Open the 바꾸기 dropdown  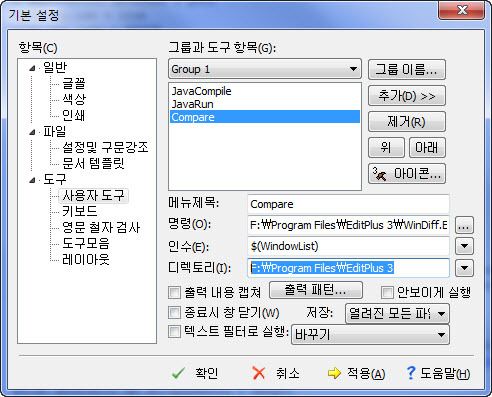pos(370,334)
